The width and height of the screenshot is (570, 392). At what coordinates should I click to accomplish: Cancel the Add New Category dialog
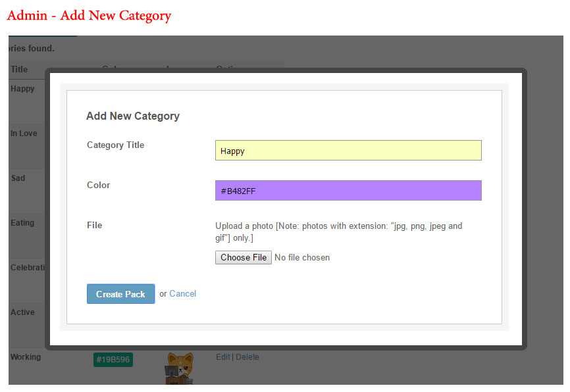point(182,294)
